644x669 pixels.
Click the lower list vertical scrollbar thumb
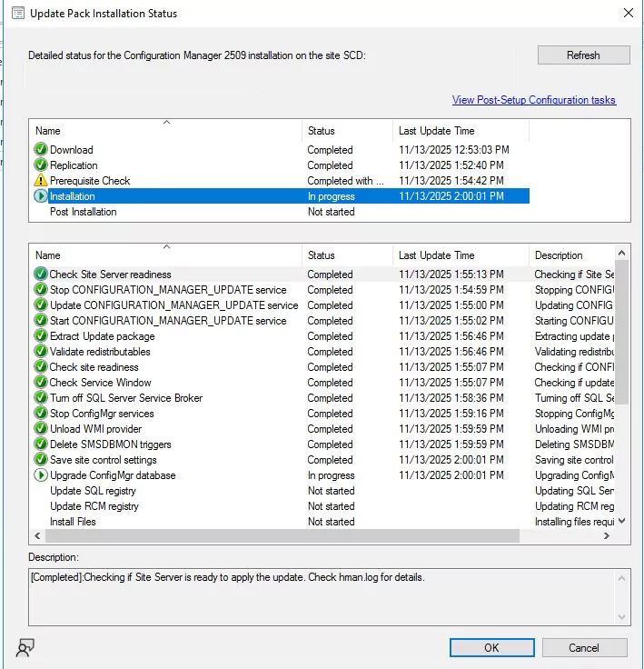click(x=622, y=332)
